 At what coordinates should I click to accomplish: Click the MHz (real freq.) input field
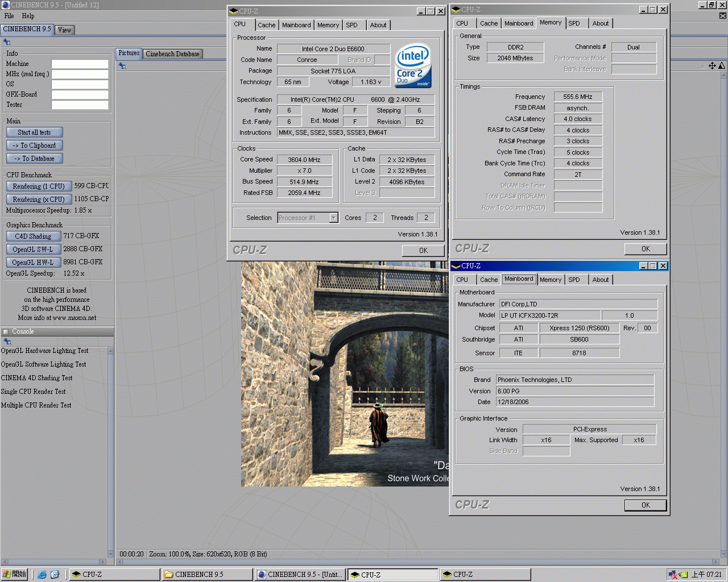point(80,74)
